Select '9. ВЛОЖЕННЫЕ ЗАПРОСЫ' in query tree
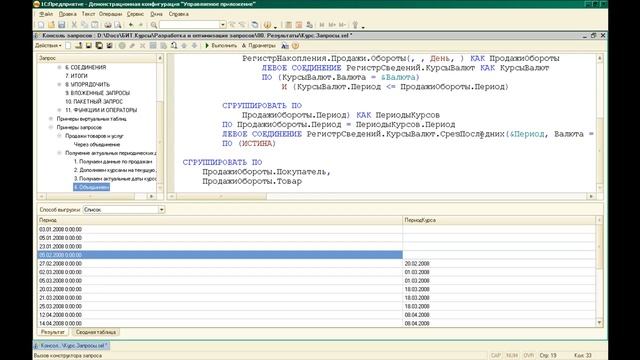 click(98, 93)
